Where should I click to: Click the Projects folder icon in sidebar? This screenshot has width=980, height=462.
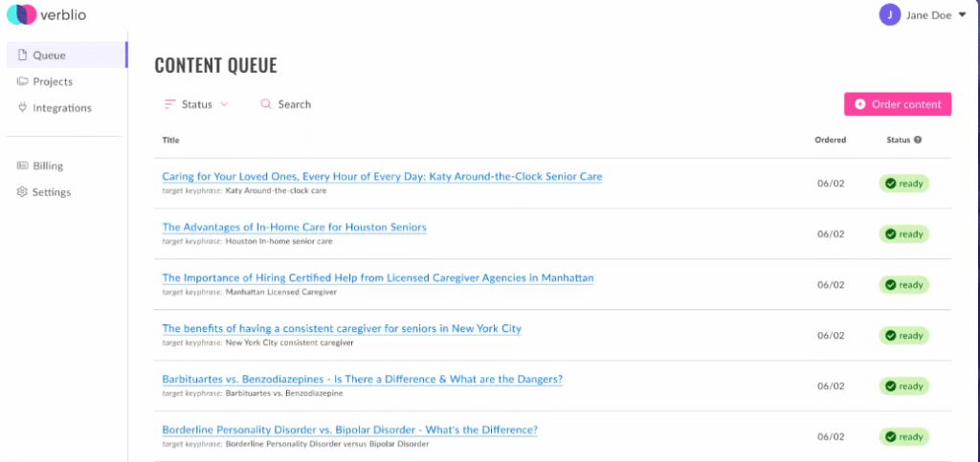[x=23, y=81]
